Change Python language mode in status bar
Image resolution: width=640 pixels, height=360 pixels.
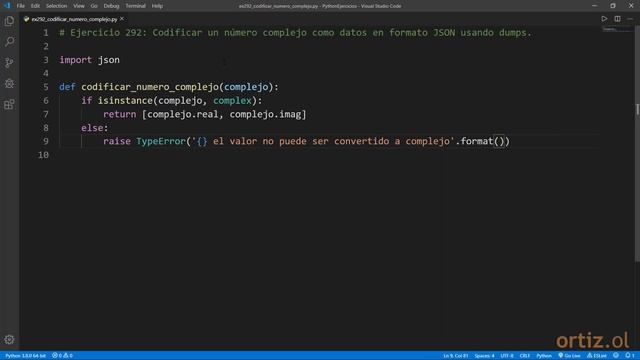tap(544, 356)
